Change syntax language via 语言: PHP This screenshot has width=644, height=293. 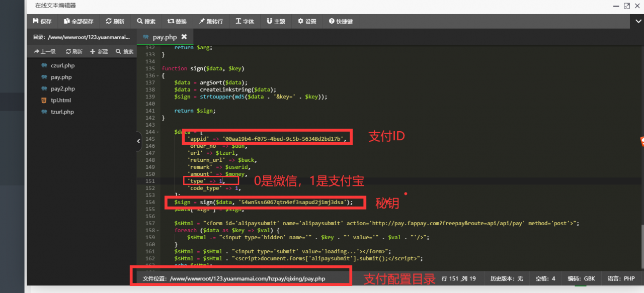pyautogui.click(x=621, y=278)
